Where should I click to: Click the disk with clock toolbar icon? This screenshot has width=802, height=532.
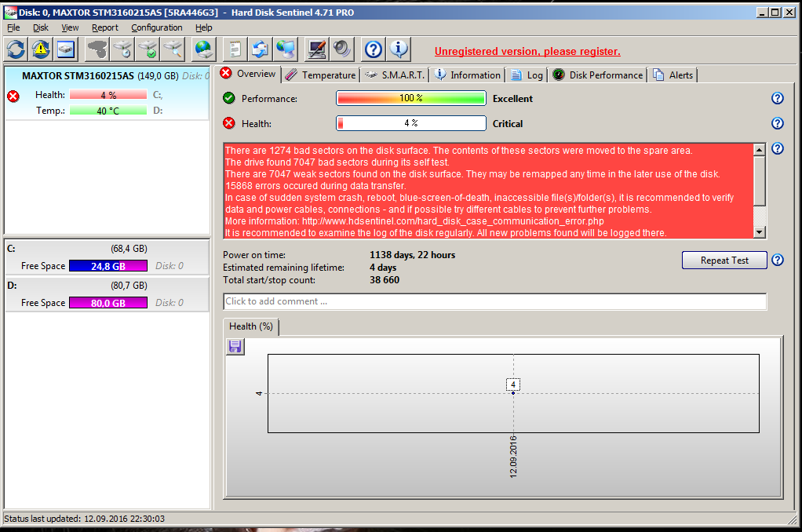click(122, 49)
